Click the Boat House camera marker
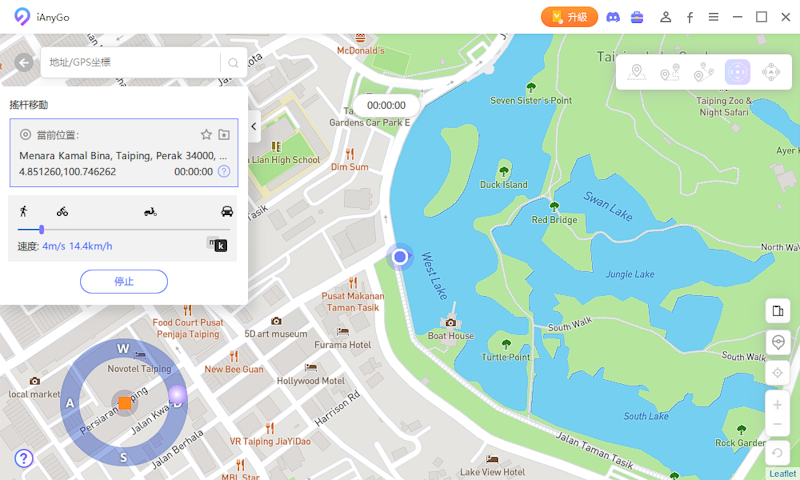 tap(451, 323)
